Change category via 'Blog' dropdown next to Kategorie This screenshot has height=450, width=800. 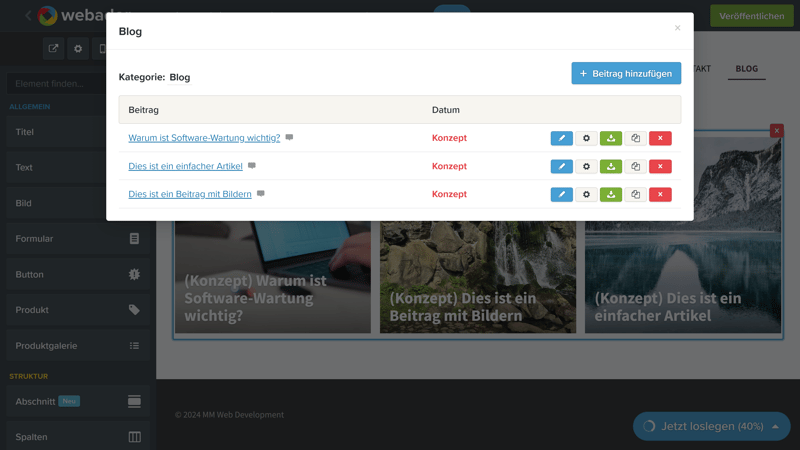click(x=180, y=77)
